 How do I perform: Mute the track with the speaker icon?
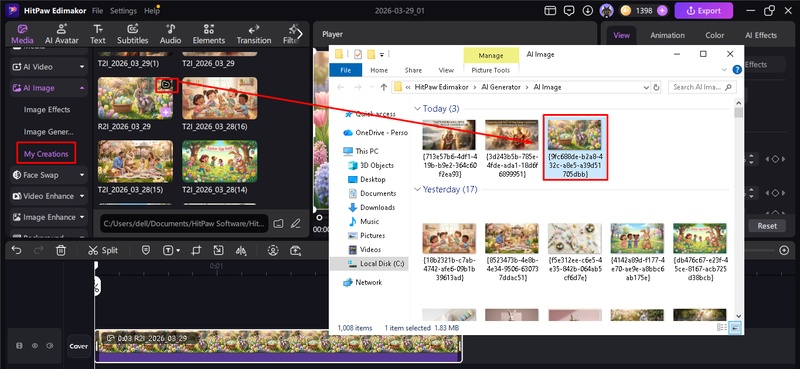pyautogui.click(x=49, y=346)
